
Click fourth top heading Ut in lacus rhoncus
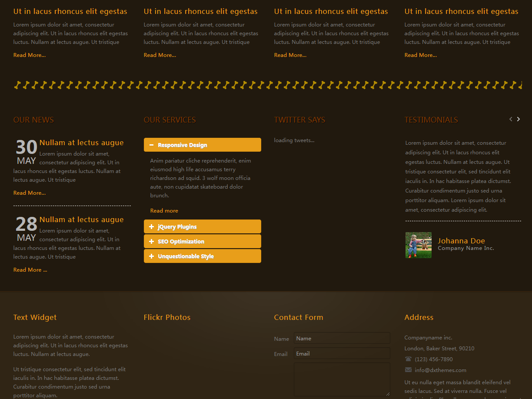click(462, 11)
